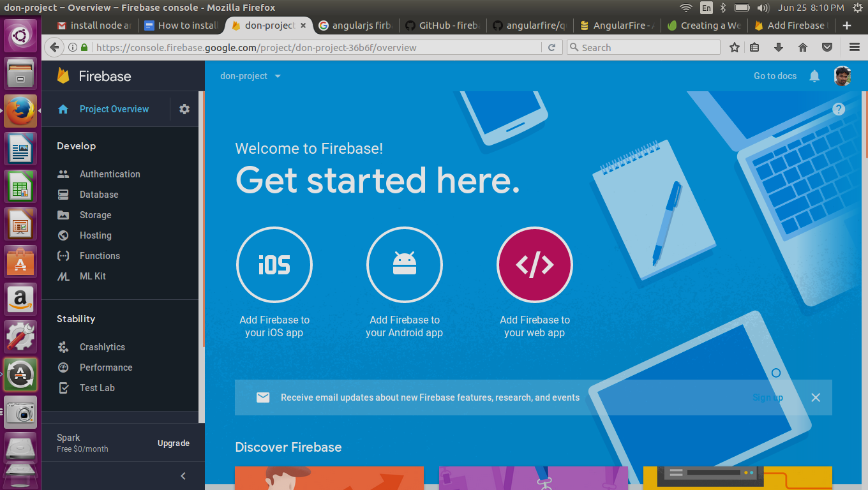Click the email envelope icon in banner
The width and height of the screenshot is (868, 490).
263,397
